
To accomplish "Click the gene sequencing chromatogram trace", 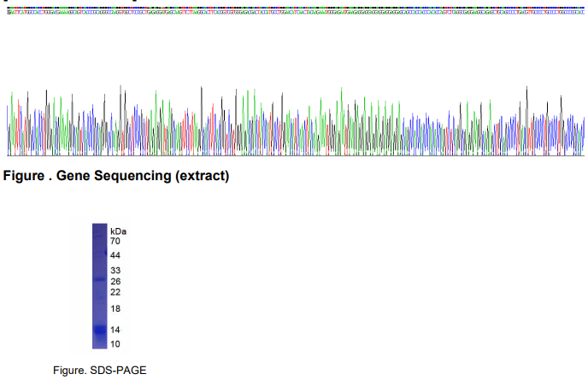I will (296, 120).
